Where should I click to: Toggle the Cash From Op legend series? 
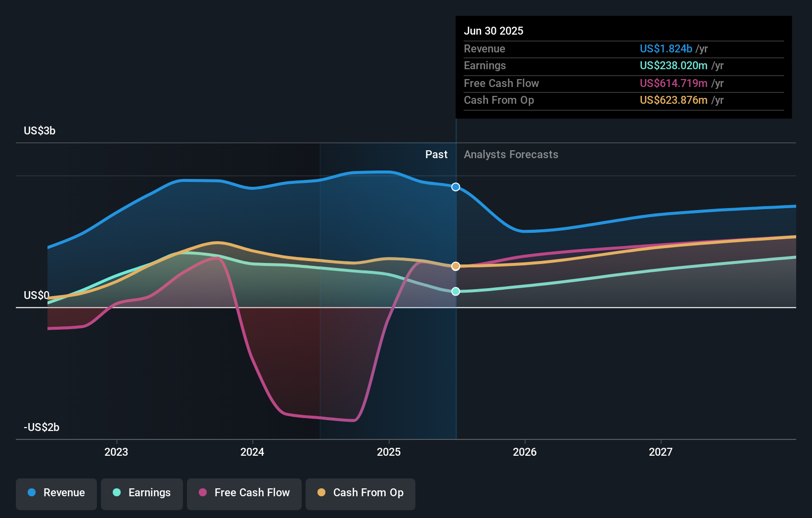(361, 494)
